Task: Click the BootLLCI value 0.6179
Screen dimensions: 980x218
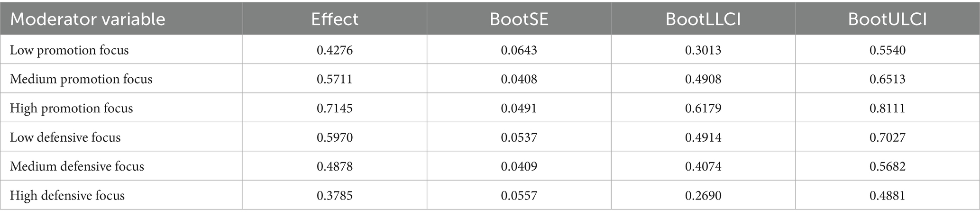Action: [x=703, y=108]
